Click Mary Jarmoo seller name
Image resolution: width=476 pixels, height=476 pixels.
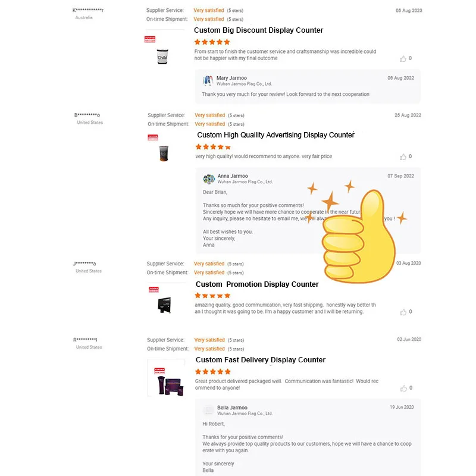(231, 78)
